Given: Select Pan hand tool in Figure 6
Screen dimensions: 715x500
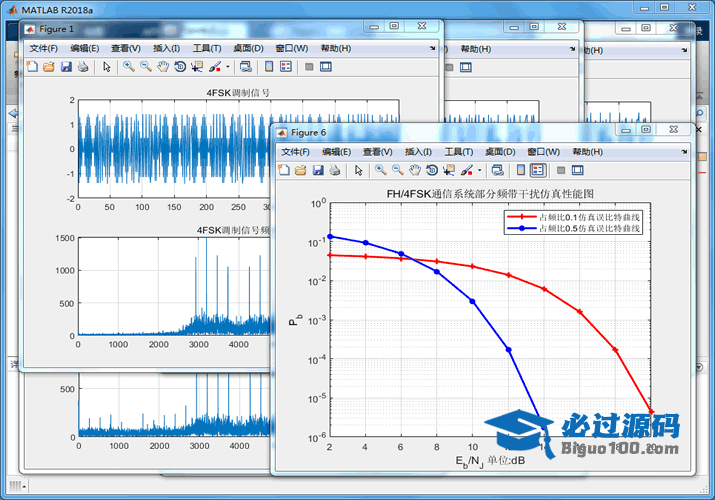Looking at the screenshot, I should [x=414, y=170].
